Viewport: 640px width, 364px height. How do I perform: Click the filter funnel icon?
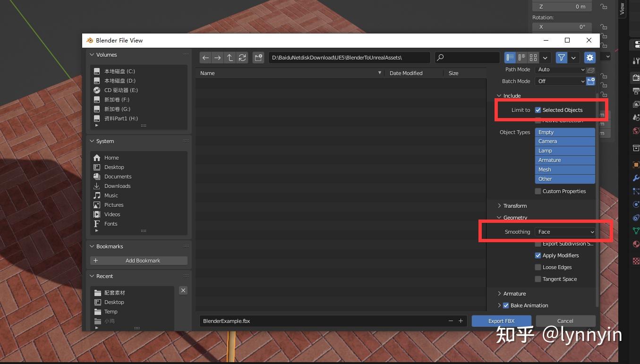[x=562, y=57]
